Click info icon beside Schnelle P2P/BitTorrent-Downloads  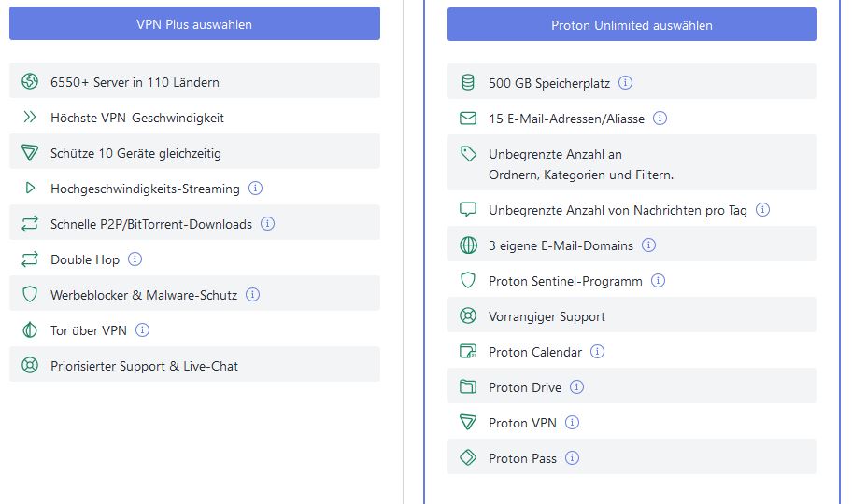(x=268, y=224)
